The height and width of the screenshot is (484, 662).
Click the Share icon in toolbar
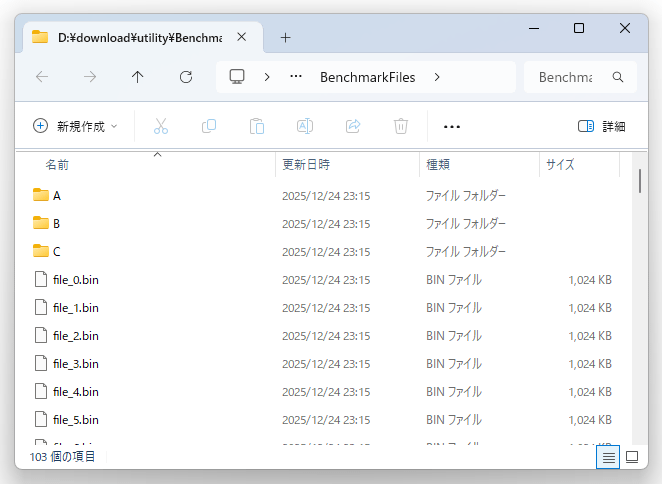(x=353, y=126)
